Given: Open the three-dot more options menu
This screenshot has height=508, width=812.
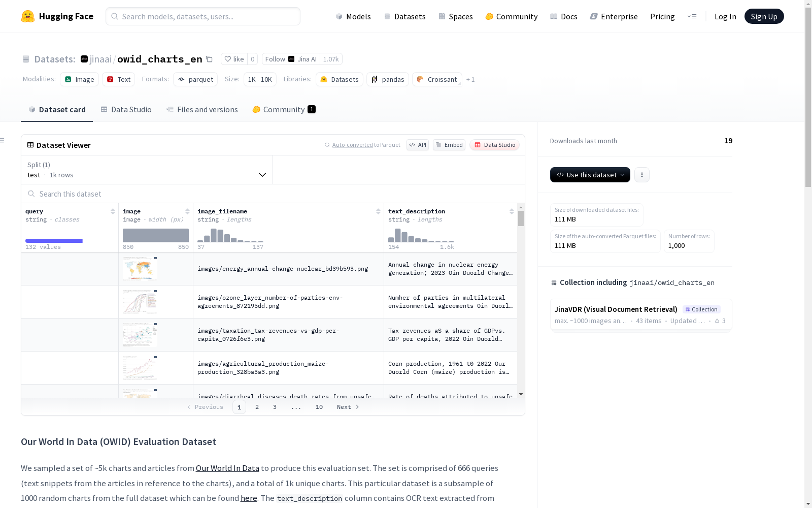Looking at the screenshot, I should coord(642,175).
